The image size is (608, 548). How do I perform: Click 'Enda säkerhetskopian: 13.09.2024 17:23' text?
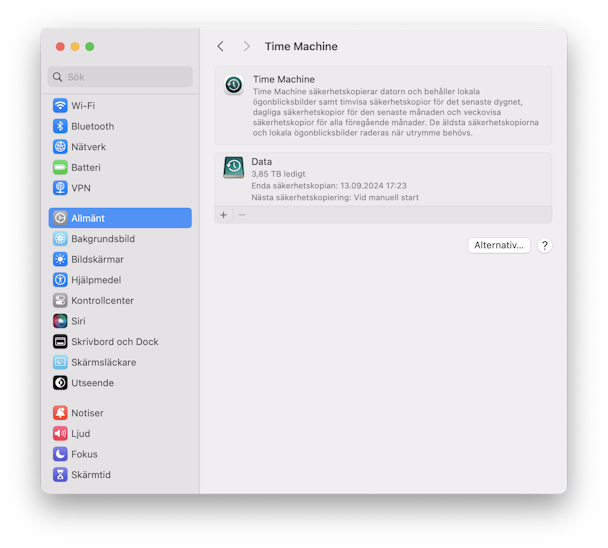329,185
